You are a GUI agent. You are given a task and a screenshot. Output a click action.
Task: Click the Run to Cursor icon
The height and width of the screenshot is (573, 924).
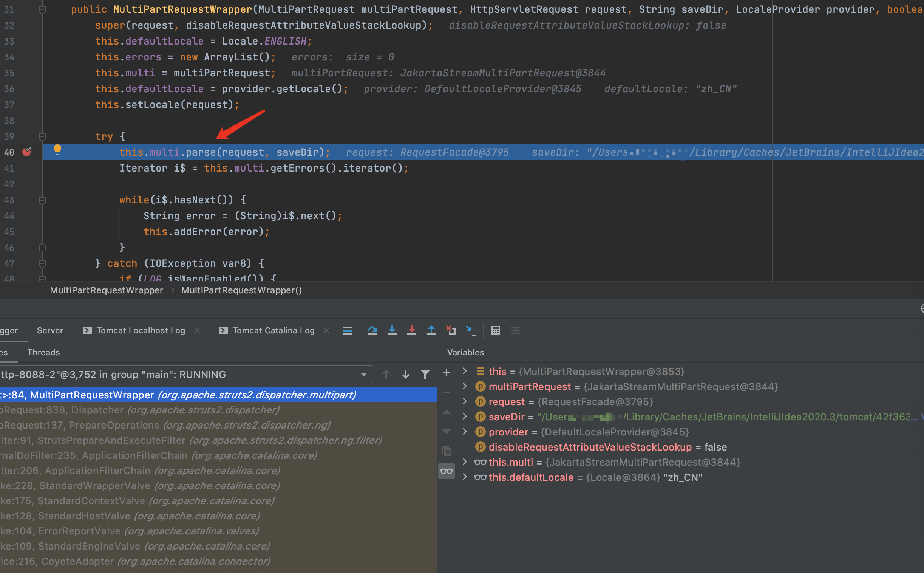471,330
